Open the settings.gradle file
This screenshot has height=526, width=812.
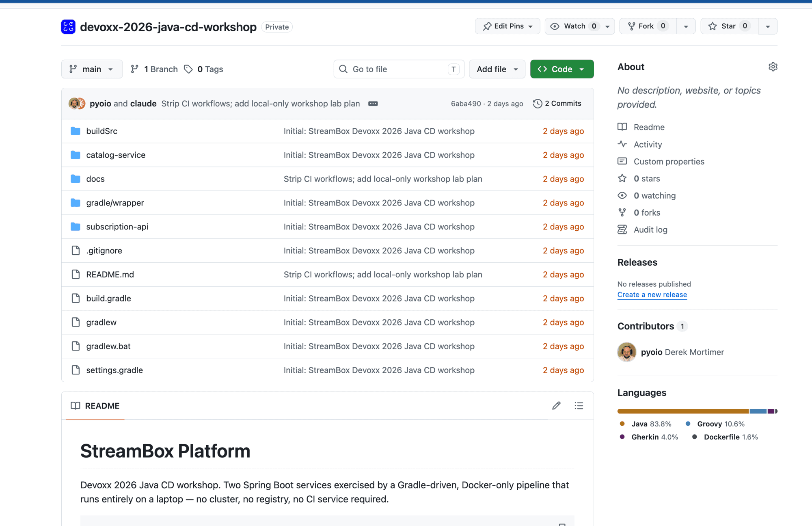tap(114, 370)
